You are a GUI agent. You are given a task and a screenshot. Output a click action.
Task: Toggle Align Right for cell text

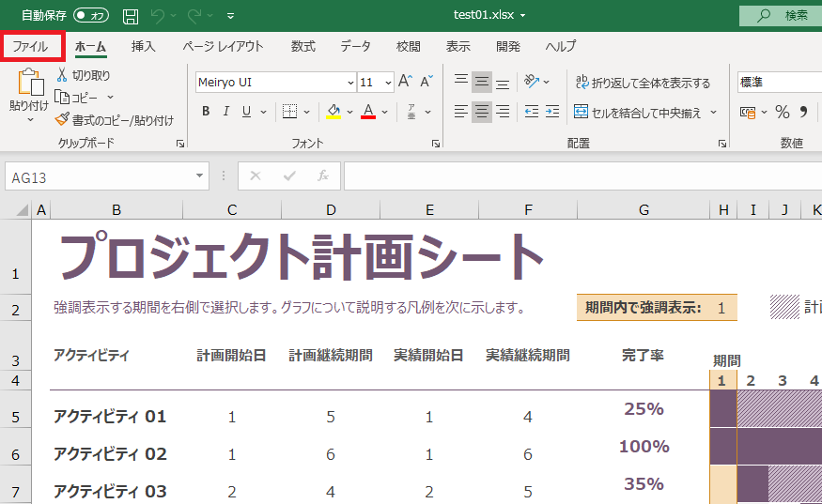(503, 112)
